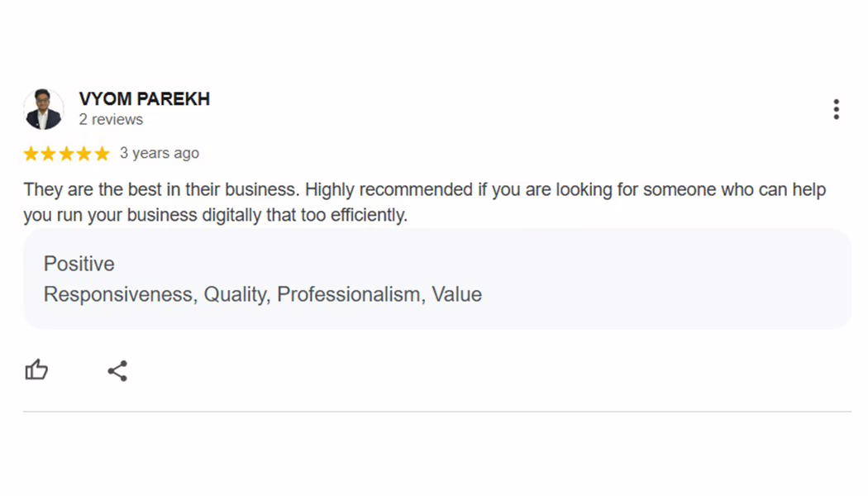The height and width of the screenshot is (496, 868).
Task: Click the "2 reviews" text
Action: tap(111, 120)
